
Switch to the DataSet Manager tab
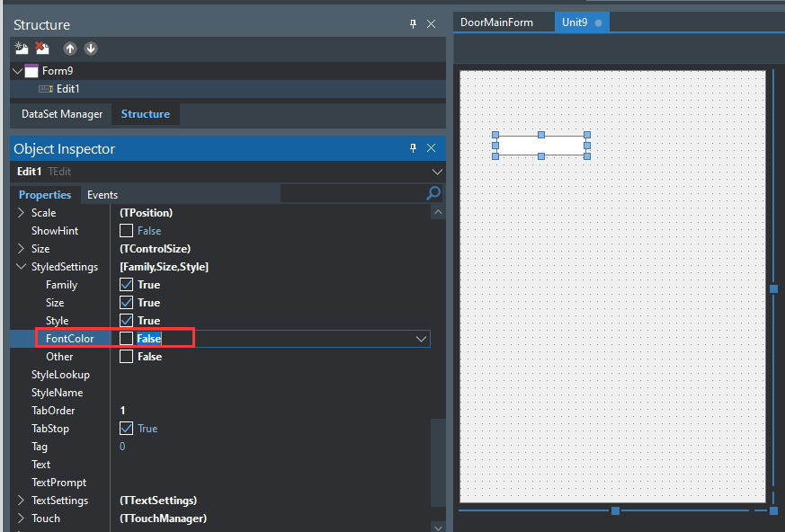point(62,114)
